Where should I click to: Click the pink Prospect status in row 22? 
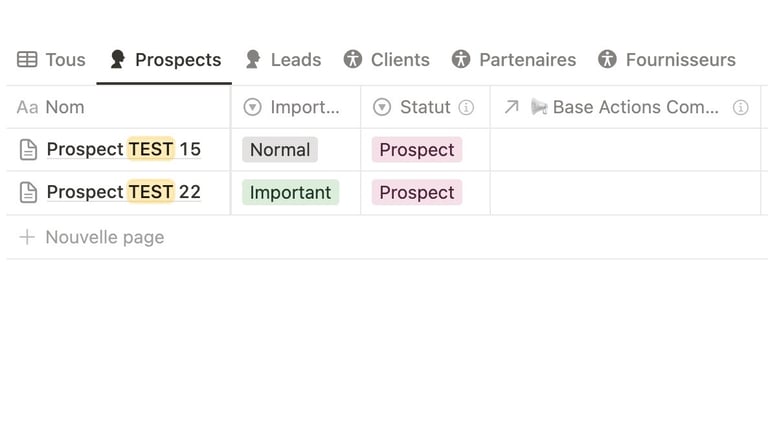[x=417, y=193]
